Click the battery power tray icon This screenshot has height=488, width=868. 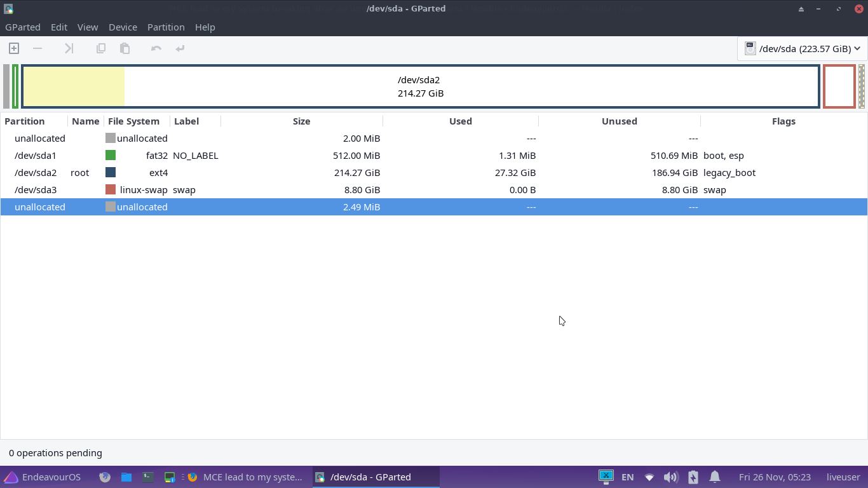click(693, 477)
